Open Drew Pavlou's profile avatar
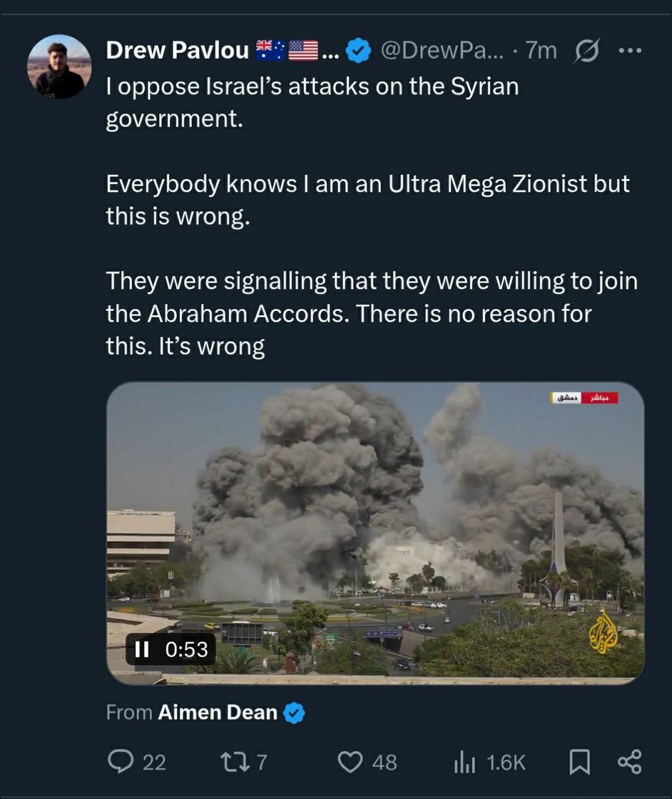 (56, 67)
